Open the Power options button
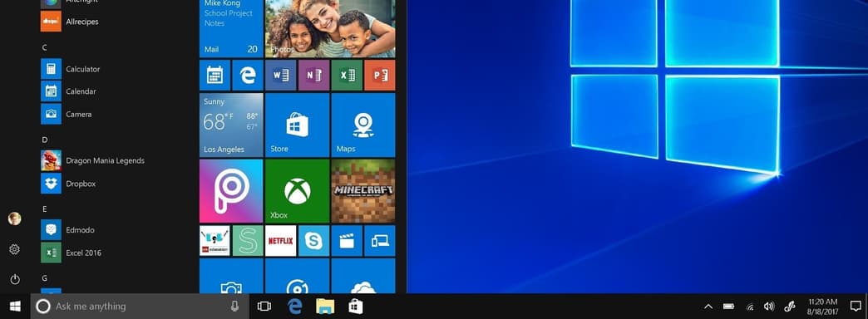Viewport: 868px width, 319px height. 14,279
